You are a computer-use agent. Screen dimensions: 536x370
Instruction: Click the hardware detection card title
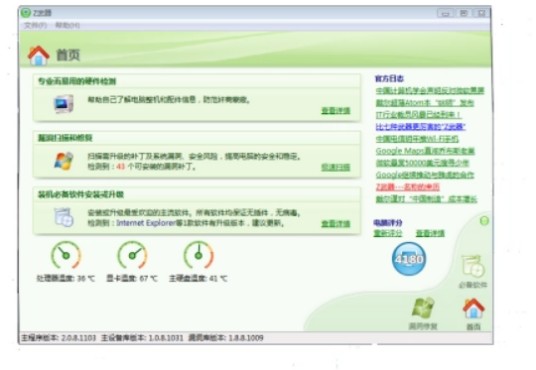[x=77, y=81]
